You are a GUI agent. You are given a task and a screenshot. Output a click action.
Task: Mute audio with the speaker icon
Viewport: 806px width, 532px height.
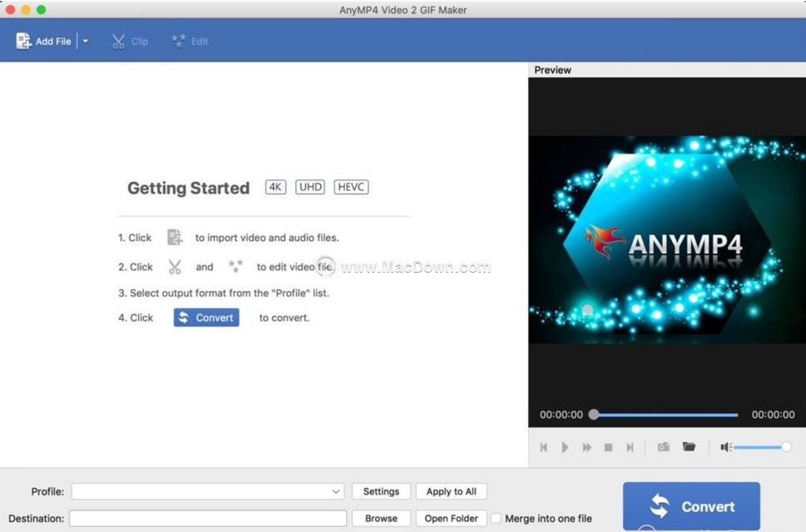(726, 447)
